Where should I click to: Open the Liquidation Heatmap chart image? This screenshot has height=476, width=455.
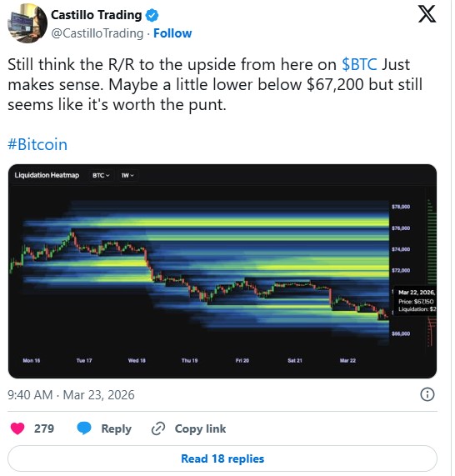(x=222, y=271)
